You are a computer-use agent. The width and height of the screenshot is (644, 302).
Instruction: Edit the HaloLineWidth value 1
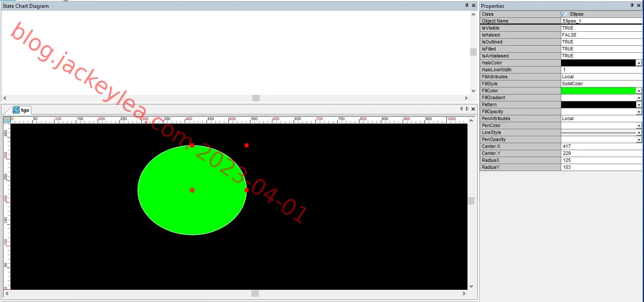coord(601,70)
